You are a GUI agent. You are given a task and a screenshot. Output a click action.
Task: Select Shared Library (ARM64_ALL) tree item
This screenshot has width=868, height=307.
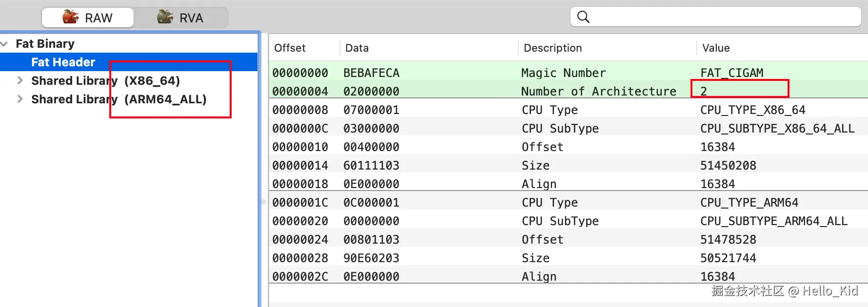tap(118, 99)
